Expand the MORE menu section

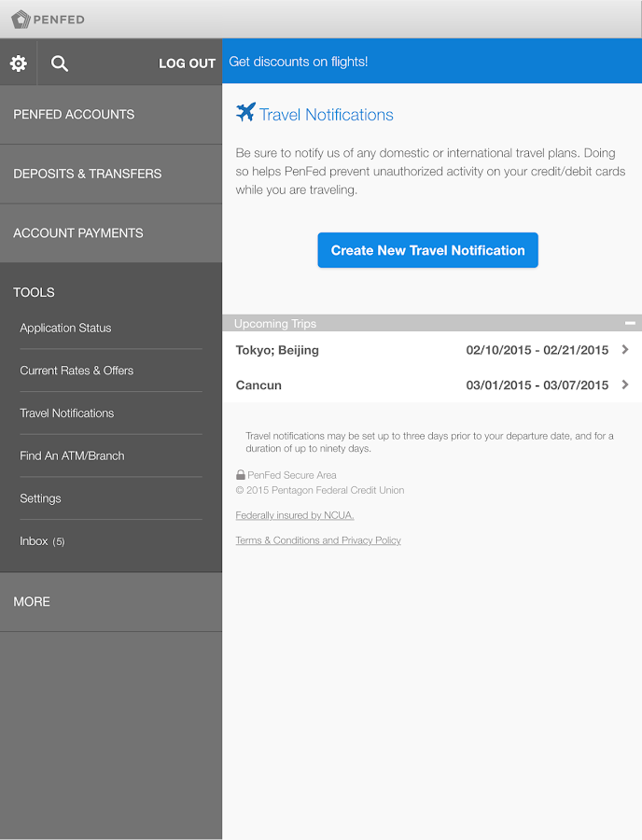(111, 602)
